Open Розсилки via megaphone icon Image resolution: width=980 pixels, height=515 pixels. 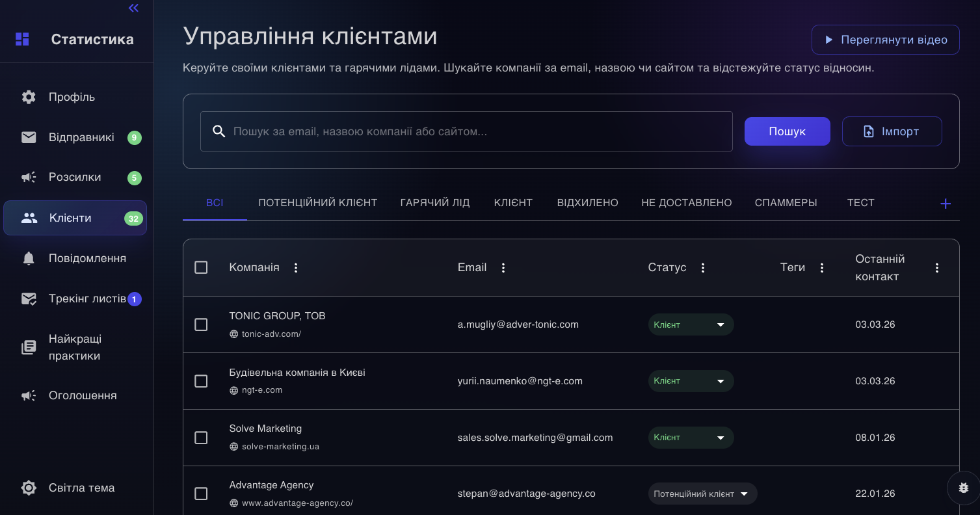(x=29, y=177)
